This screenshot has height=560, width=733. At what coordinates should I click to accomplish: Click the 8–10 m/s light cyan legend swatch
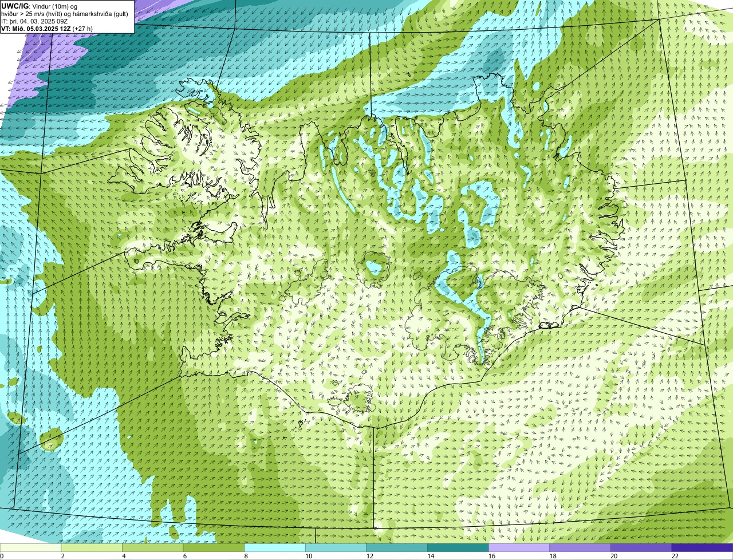click(x=275, y=547)
